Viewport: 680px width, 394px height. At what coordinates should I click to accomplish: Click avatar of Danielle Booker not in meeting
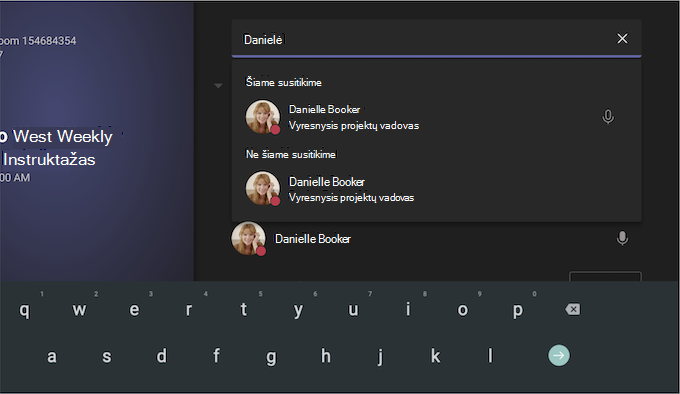[263, 188]
